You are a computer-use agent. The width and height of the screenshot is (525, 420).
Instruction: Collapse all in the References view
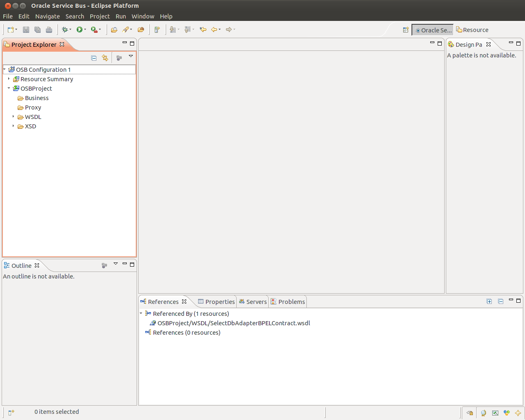pos(501,301)
